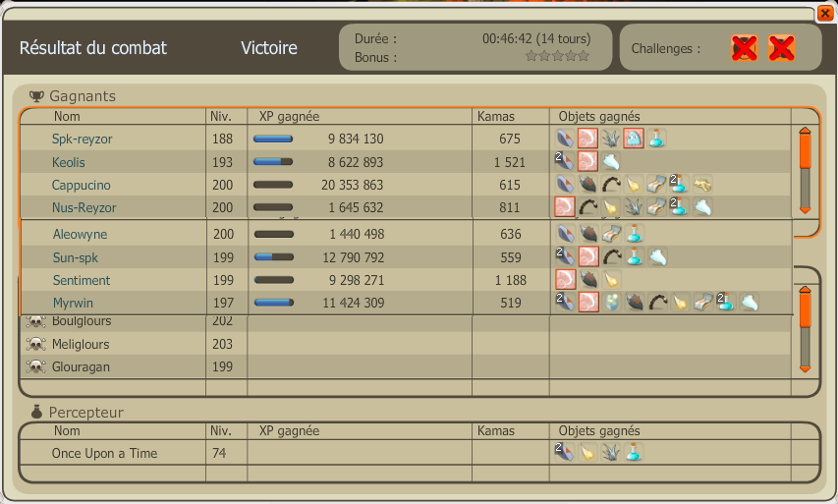Click the Sun-spk XP progress bar
This screenshot has width=838, height=504.
coord(274,257)
